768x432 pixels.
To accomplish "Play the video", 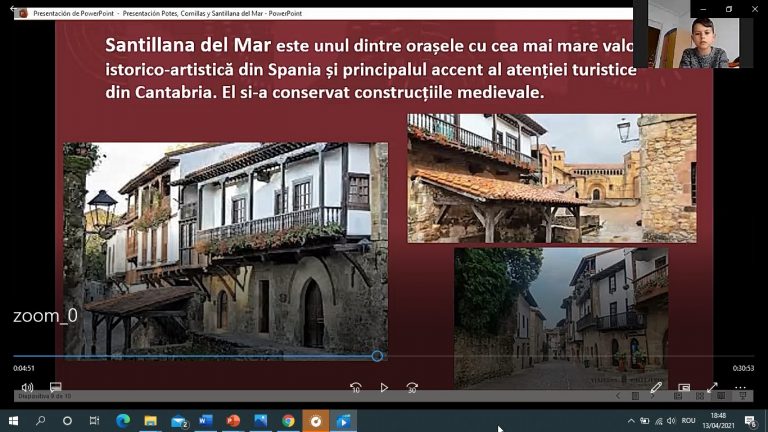I will pos(384,387).
